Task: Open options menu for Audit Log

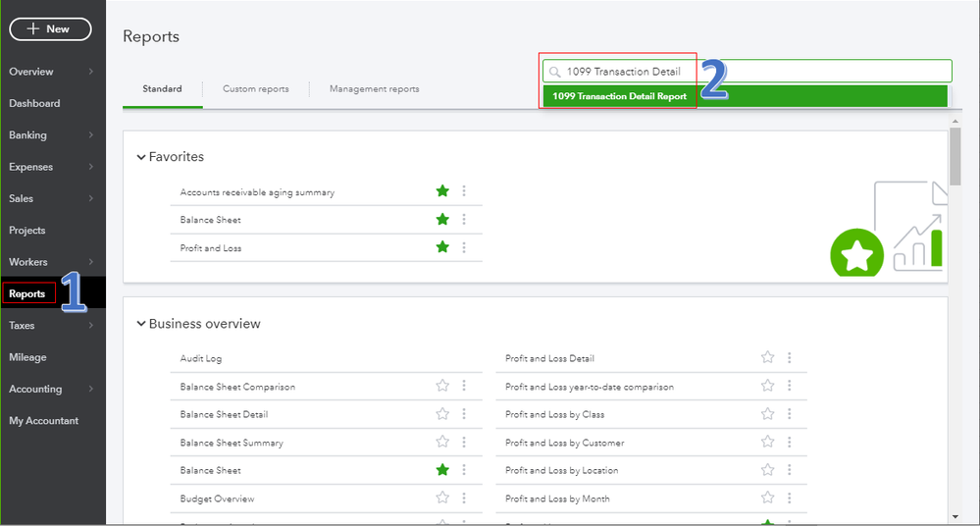Action: tap(464, 358)
